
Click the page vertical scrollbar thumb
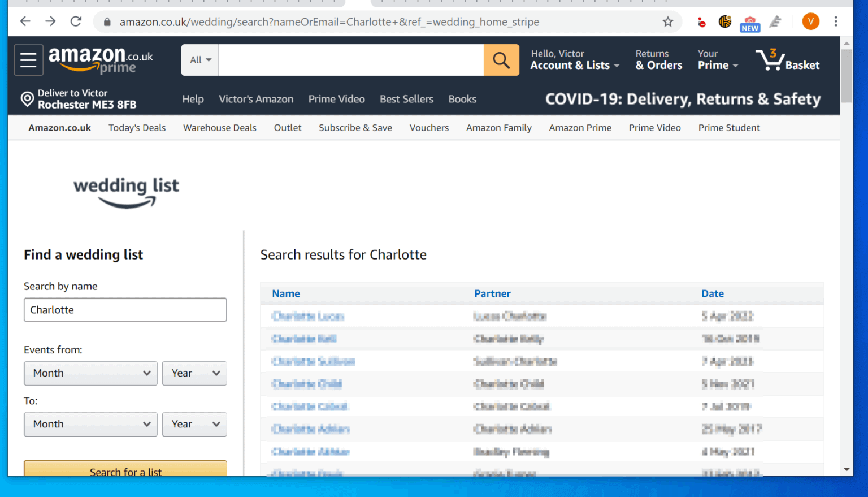846,76
